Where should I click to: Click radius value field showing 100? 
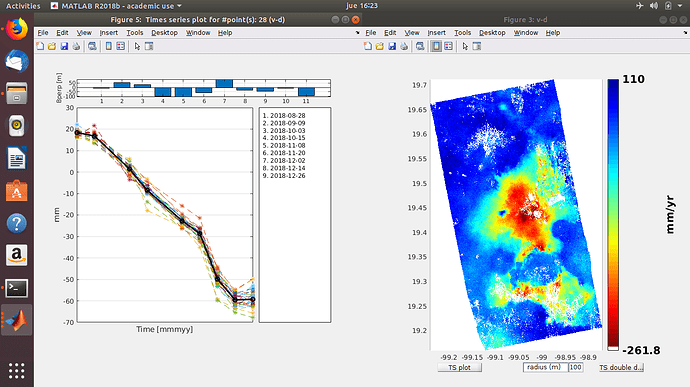[x=576, y=367]
